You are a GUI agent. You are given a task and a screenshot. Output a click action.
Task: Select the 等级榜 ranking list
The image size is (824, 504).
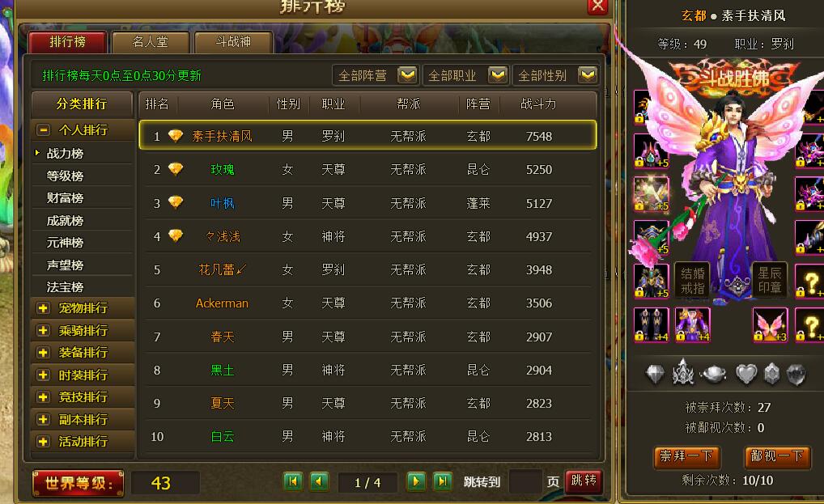pyautogui.click(x=66, y=176)
